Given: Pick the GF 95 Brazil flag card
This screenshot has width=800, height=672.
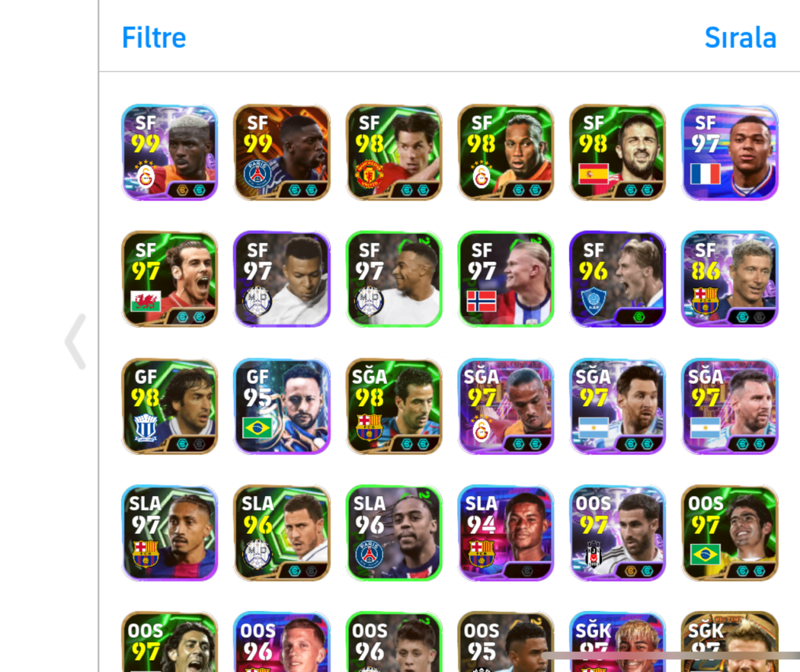Looking at the screenshot, I should click(x=282, y=406).
